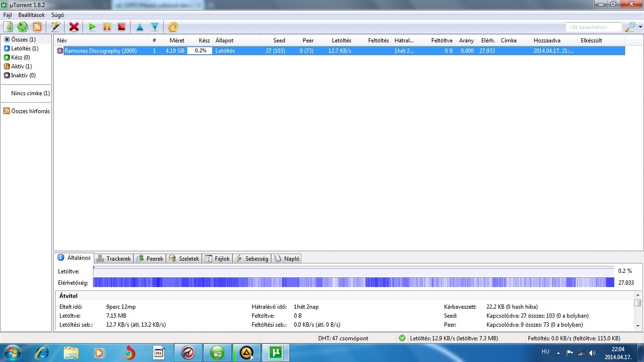Open Windows Explorer folder taskbar icon
This screenshot has height=362, width=644.
[x=71, y=353]
